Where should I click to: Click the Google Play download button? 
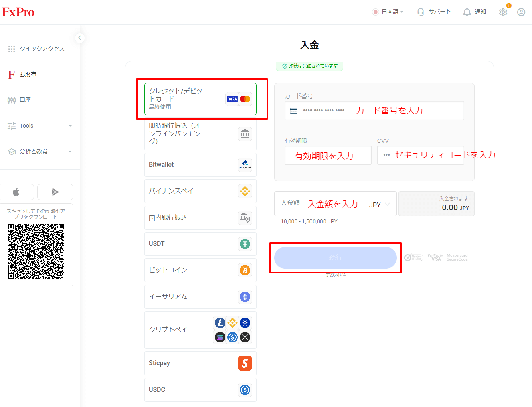pos(55,192)
